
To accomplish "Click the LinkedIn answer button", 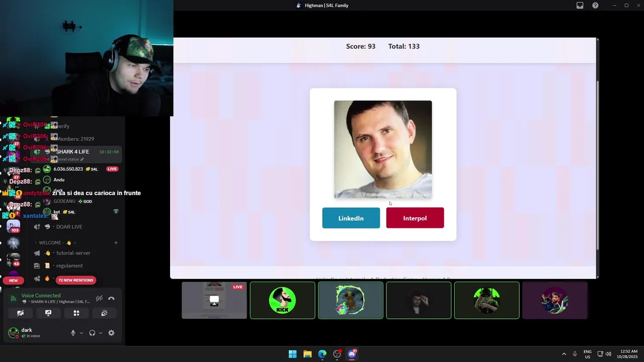I will coord(351,218).
